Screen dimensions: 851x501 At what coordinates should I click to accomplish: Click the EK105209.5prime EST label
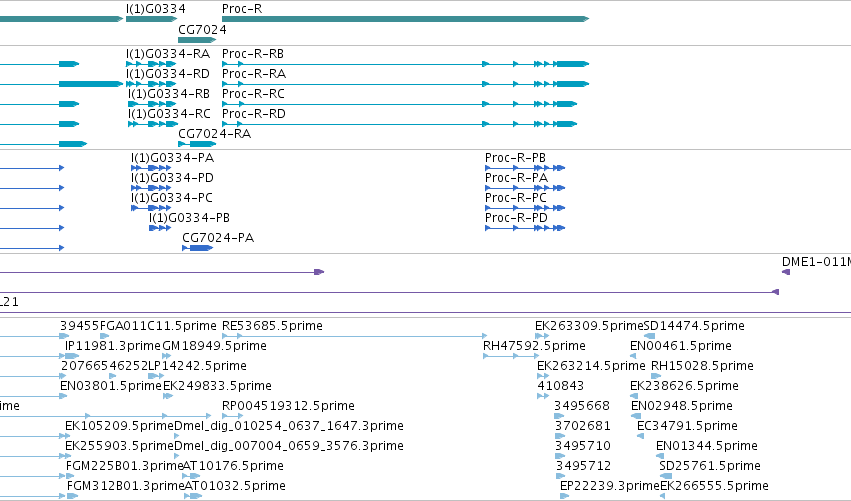click(x=119, y=426)
